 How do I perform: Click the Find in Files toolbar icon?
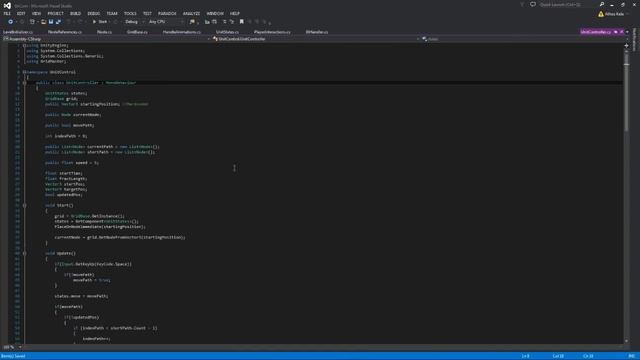[x=192, y=22]
